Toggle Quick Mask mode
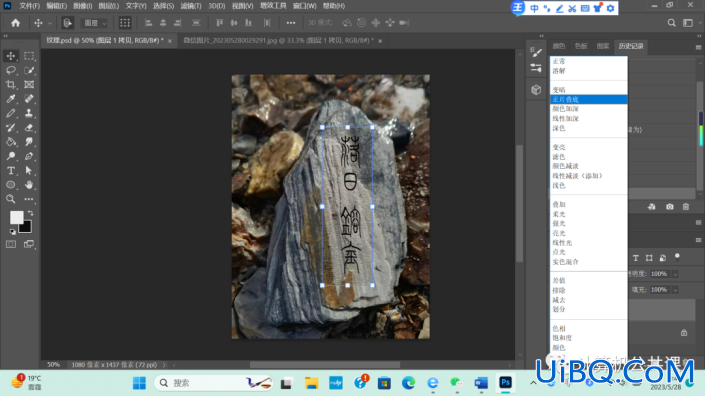The height and width of the screenshot is (396, 705). tap(11, 244)
